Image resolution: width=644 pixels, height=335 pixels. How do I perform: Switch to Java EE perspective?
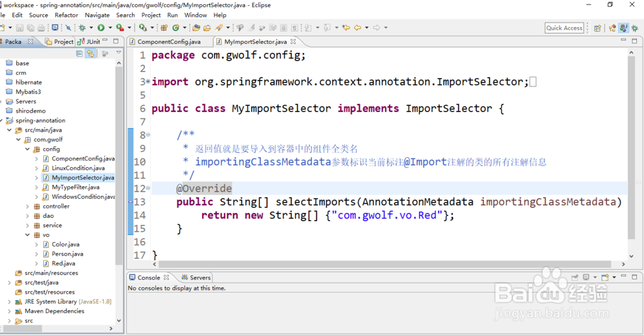[612, 28]
